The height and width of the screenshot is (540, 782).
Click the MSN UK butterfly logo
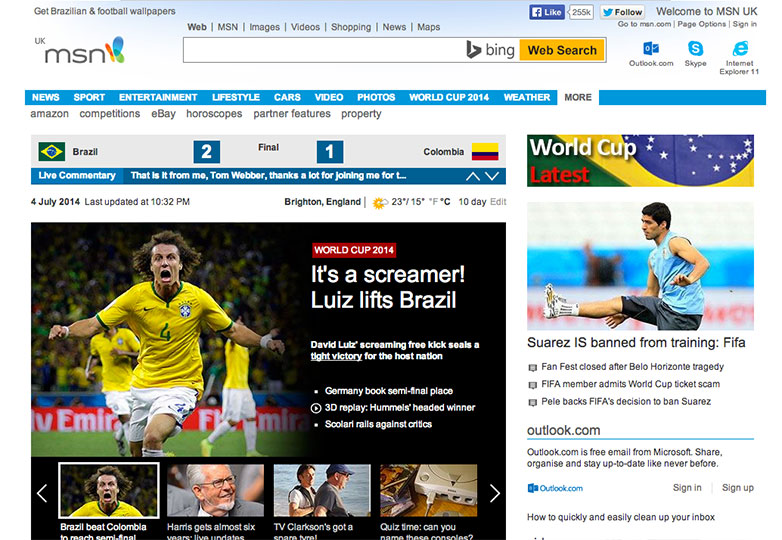point(84,51)
